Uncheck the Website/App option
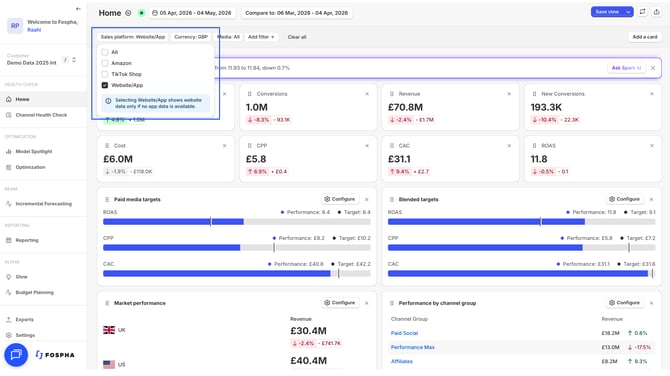The image size is (670, 376). [105, 85]
